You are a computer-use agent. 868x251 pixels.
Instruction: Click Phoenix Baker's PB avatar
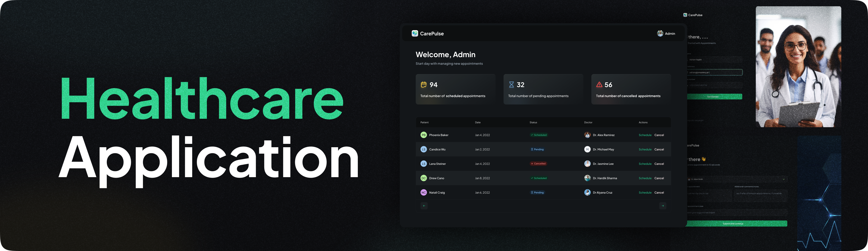click(x=424, y=135)
